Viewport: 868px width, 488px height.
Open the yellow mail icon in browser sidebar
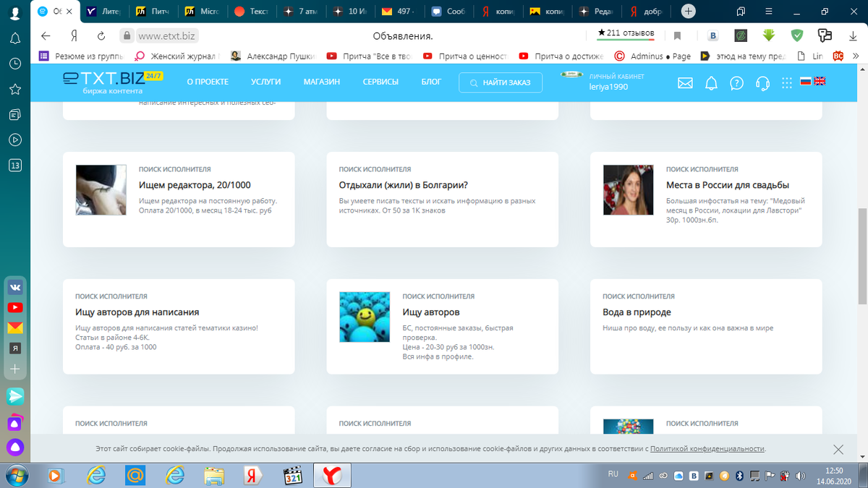[14, 328]
